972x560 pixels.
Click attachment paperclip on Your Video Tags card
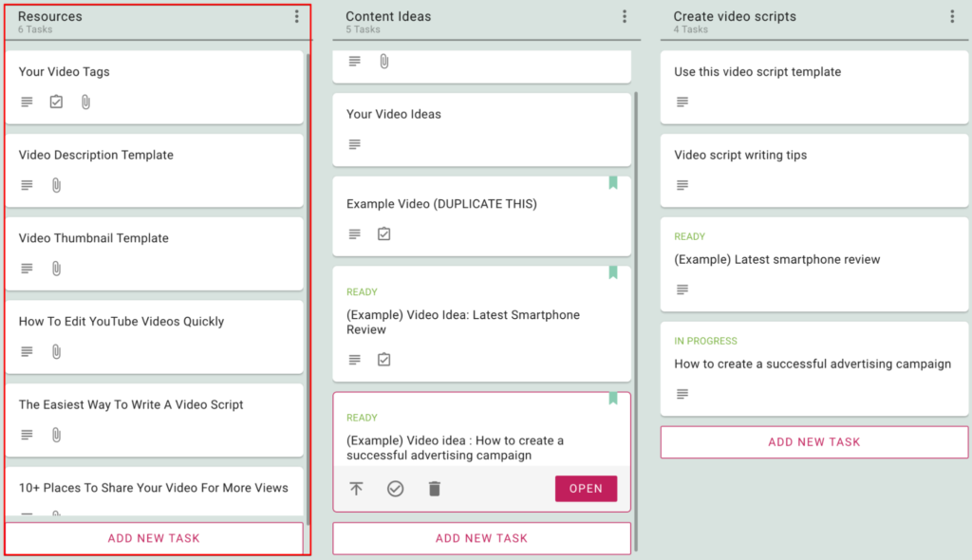[x=85, y=102]
